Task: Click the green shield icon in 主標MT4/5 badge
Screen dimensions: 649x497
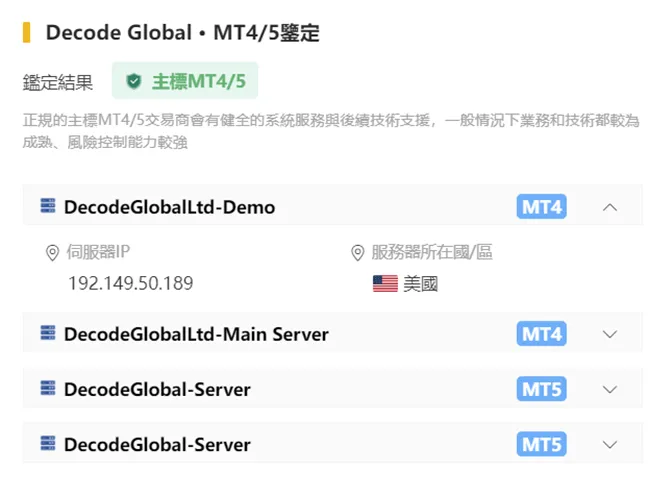Action: click(134, 81)
